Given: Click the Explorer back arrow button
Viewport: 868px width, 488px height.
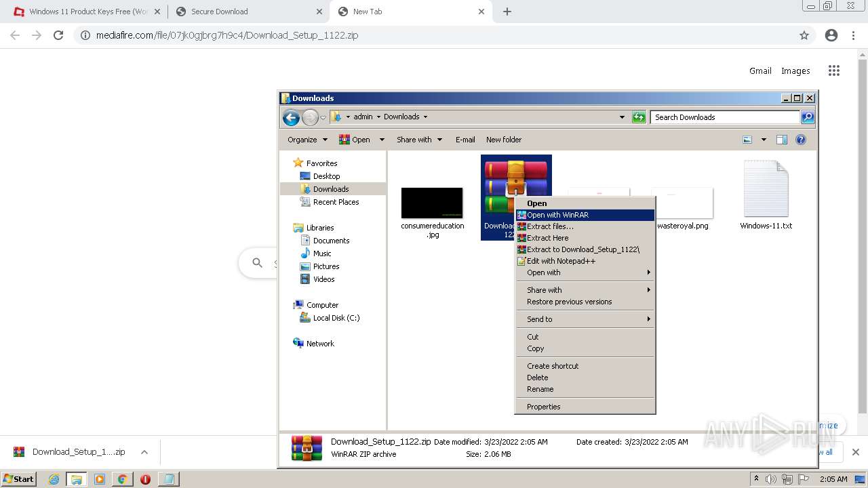Looking at the screenshot, I should (291, 117).
